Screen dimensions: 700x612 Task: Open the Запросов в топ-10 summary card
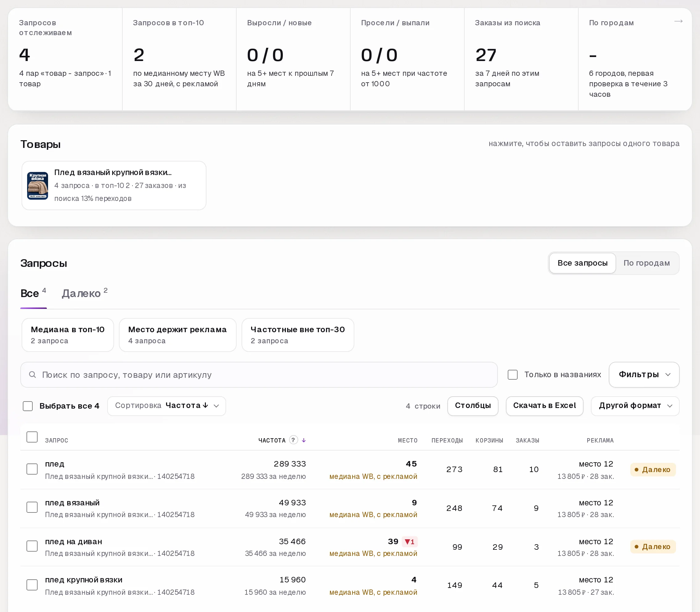tap(179, 59)
